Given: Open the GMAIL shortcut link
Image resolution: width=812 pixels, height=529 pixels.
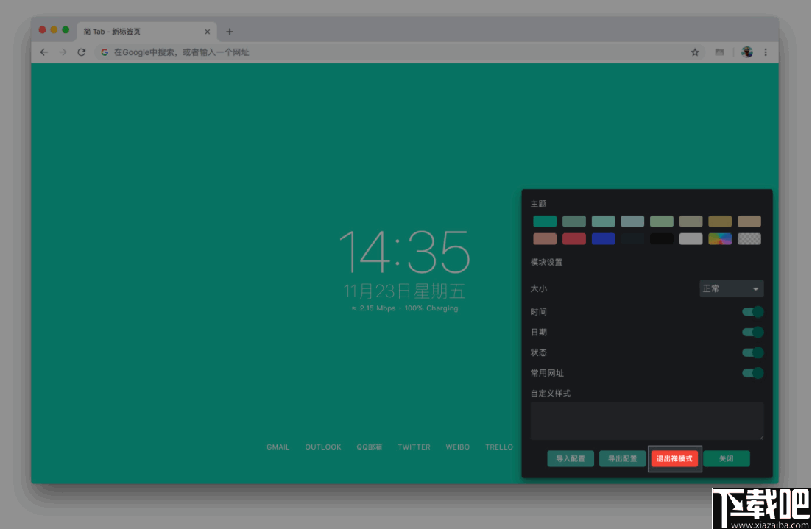Looking at the screenshot, I should click(x=278, y=447).
